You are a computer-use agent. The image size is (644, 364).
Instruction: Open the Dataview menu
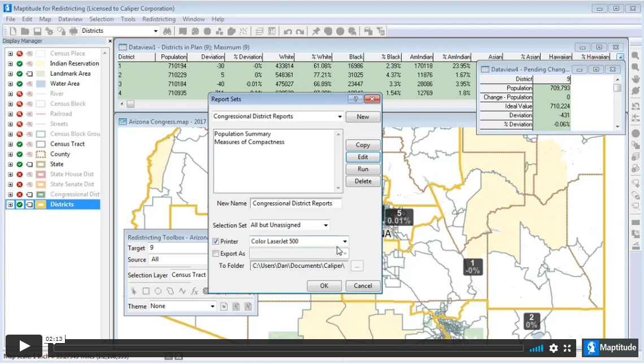70,19
